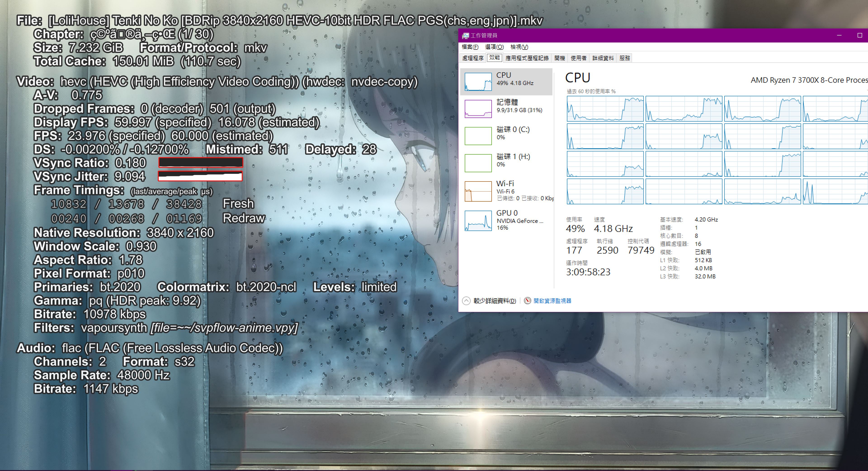Click the mpv video Bitrate: 10978 kbps line
Viewport: 868px width, 471px height.
point(90,314)
